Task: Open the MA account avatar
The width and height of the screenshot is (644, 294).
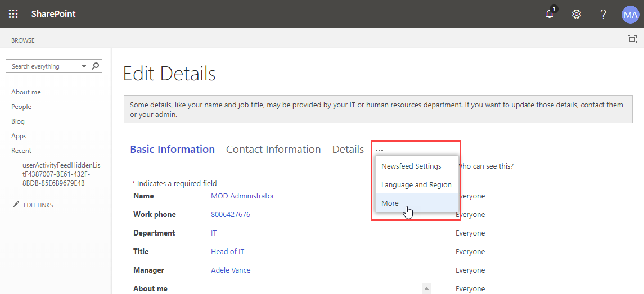Action: pyautogui.click(x=630, y=14)
